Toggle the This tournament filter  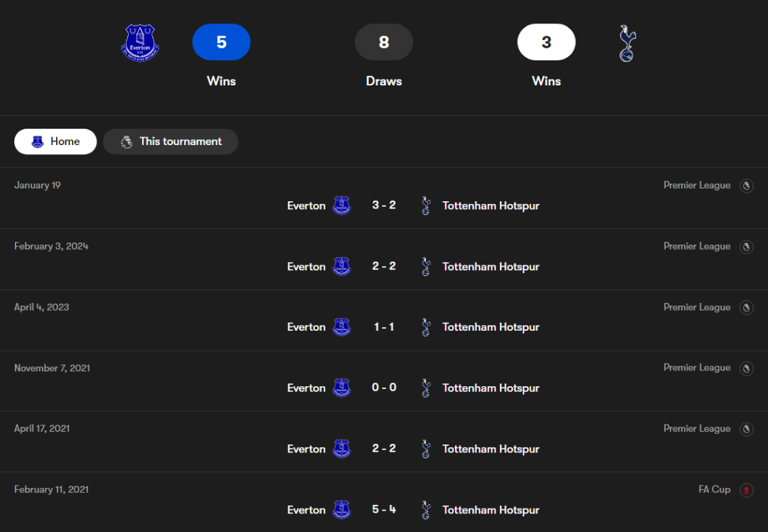pos(171,142)
